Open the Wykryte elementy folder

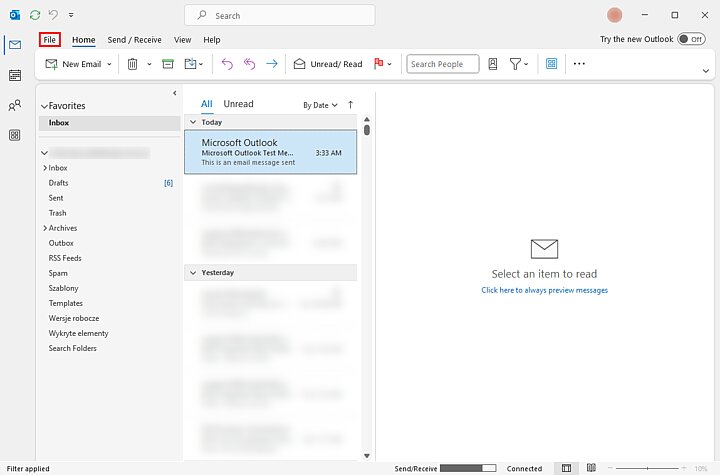coord(79,334)
